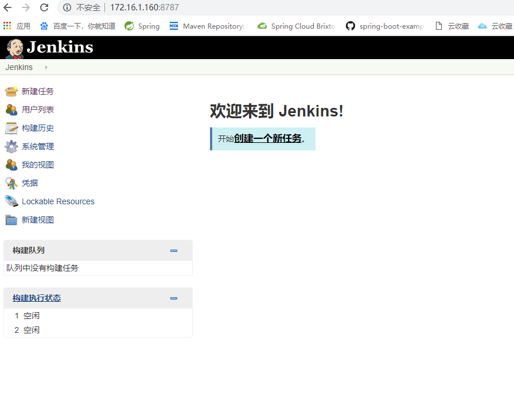
Task: Open the 新建视图 link
Action: [38, 220]
